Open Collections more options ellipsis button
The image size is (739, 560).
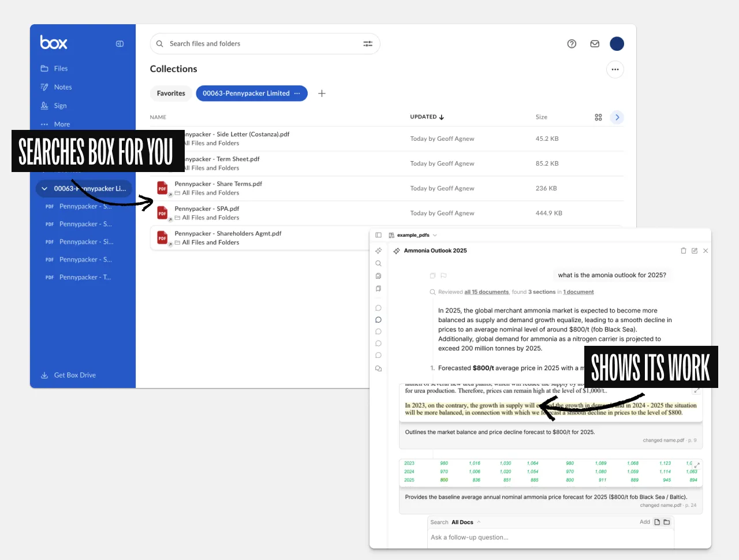615,70
